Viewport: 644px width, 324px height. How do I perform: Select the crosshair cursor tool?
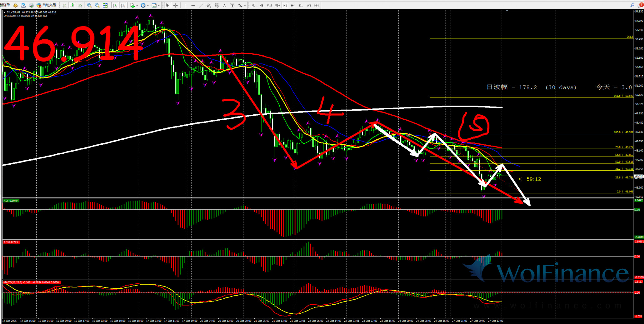pyautogui.click(x=176, y=5)
